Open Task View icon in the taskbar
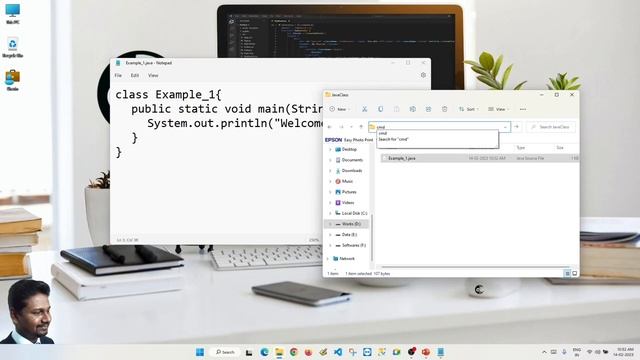This screenshot has width=640, height=360. (249, 352)
